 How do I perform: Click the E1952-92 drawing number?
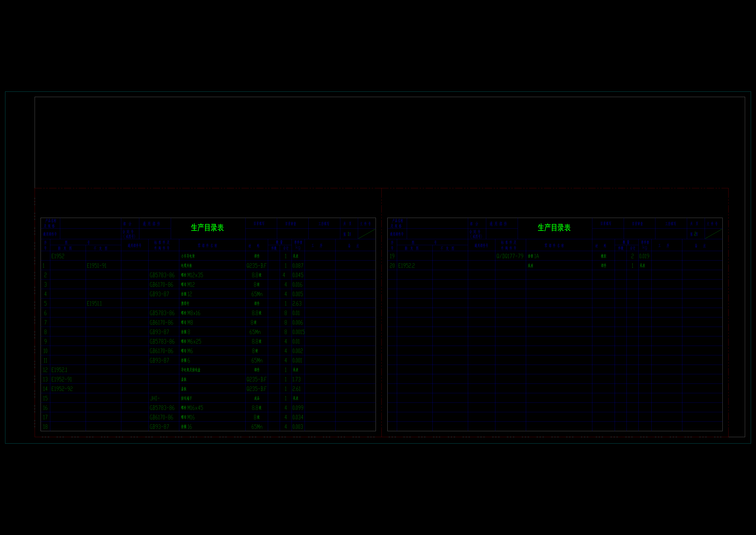coord(62,389)
